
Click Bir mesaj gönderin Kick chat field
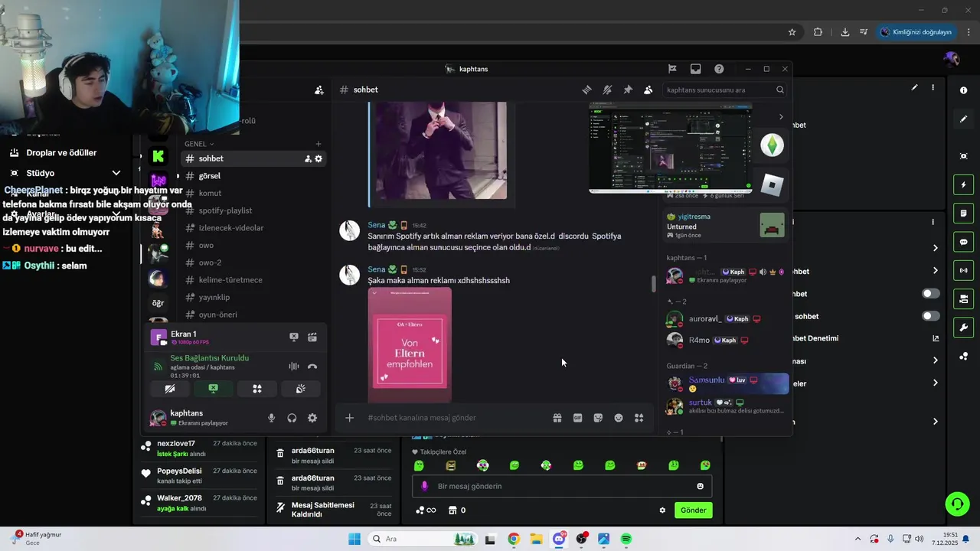(x=562, y=486)
